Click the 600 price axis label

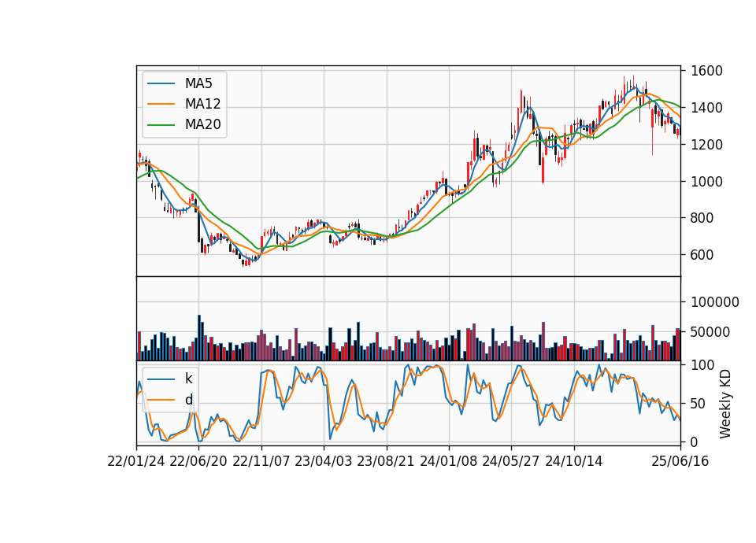(702, 255)
